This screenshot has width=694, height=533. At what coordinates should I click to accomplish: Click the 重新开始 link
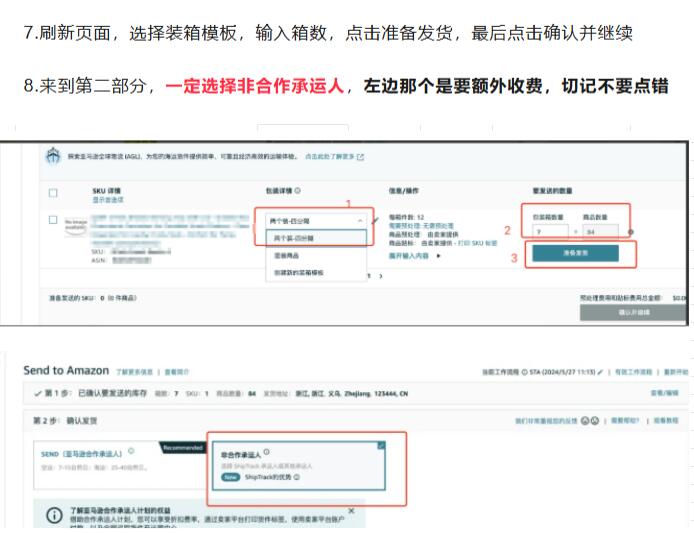pyautogui.click(x=676, y=372)
